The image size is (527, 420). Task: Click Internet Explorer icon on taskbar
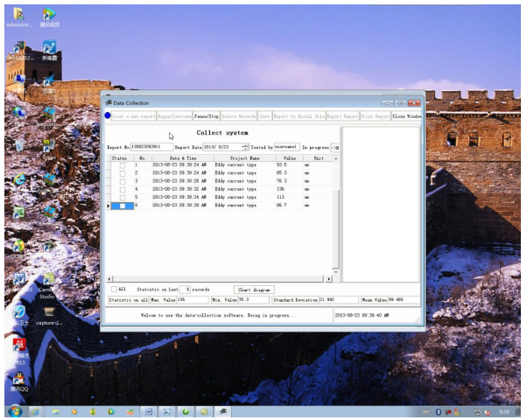35,411
